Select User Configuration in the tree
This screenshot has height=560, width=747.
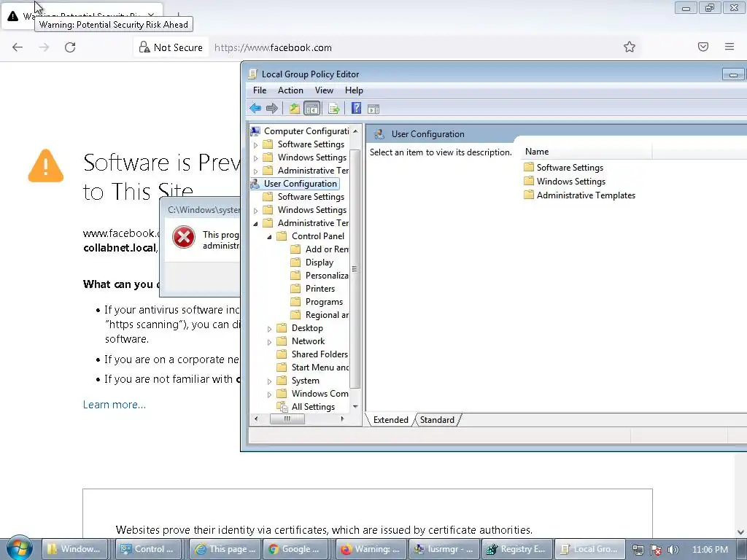pos(300,183)
